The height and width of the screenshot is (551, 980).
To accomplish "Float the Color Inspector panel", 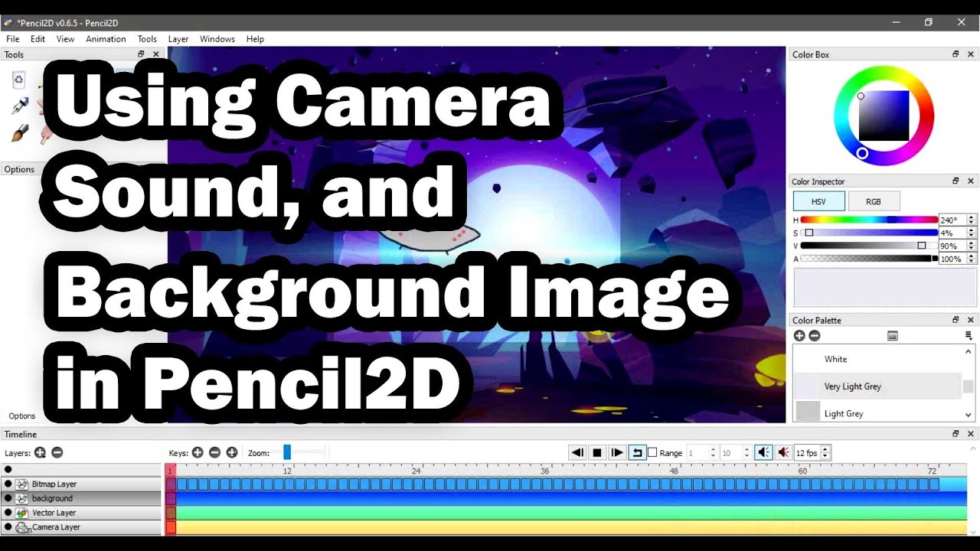I will 955,181.
